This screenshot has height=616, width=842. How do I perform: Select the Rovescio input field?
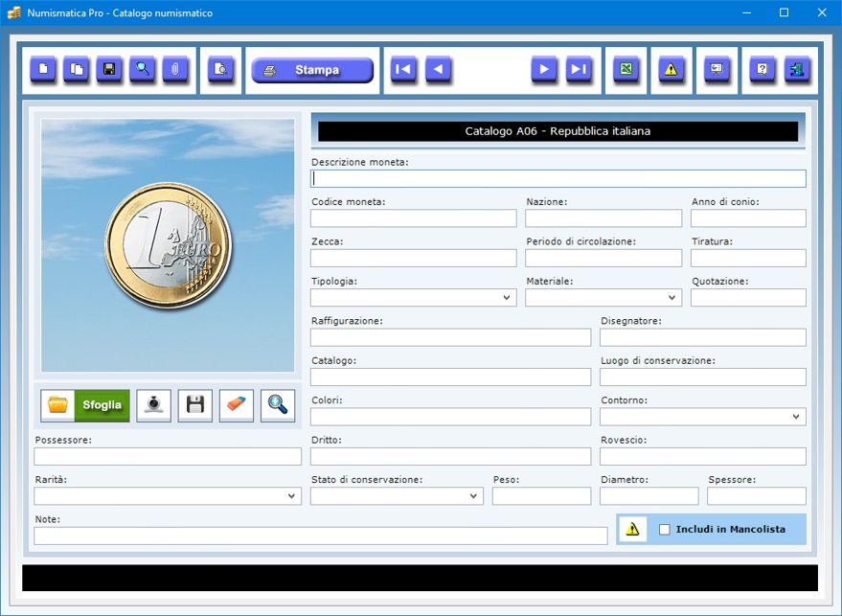(703, 457)
